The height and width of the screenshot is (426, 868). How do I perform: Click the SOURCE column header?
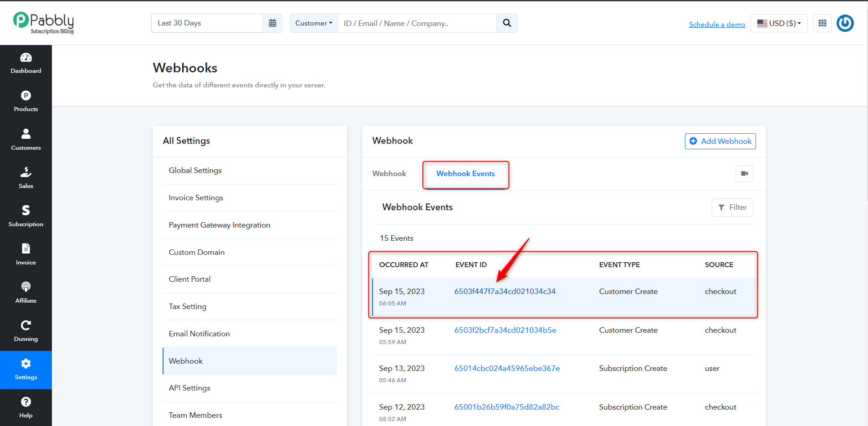point(719,265)
